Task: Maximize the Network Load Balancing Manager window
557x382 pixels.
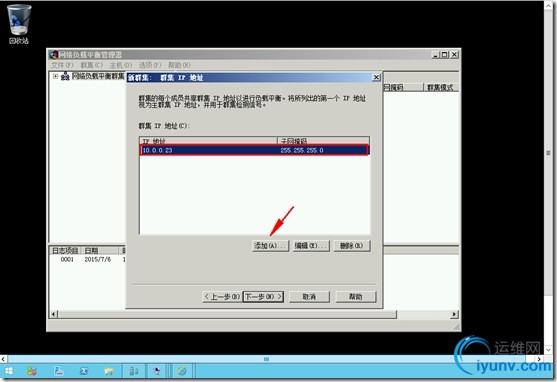Action: coord(445,55)
